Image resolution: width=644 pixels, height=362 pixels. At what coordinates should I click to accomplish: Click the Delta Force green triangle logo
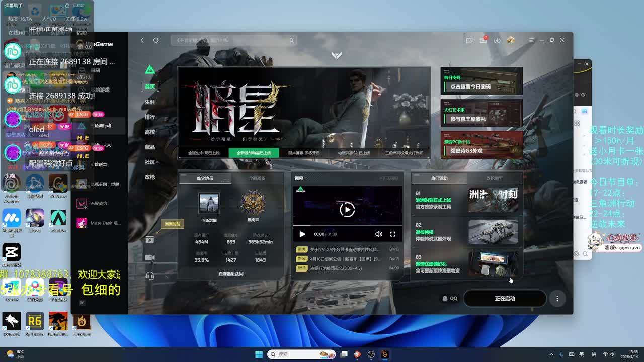tap(150, 70)
